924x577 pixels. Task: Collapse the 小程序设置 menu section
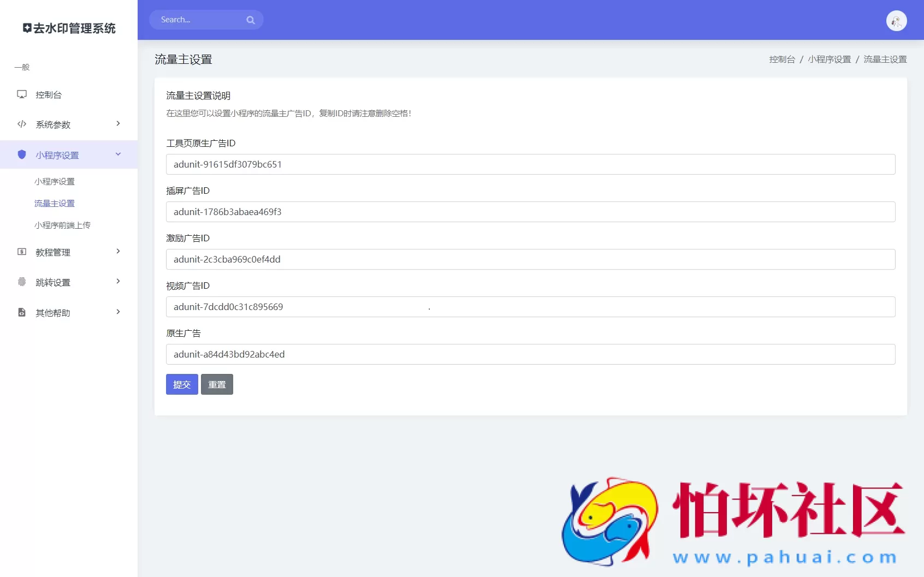(117, 154)
